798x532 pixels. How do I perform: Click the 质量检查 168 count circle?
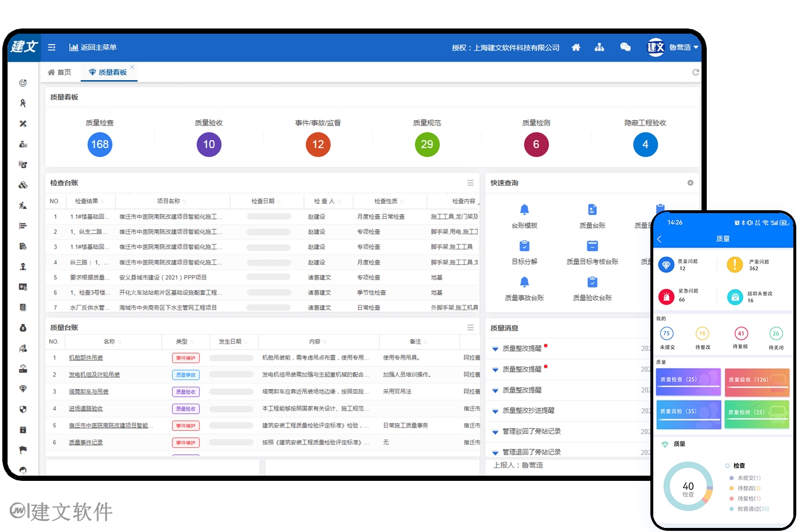[x=100, y=145]
